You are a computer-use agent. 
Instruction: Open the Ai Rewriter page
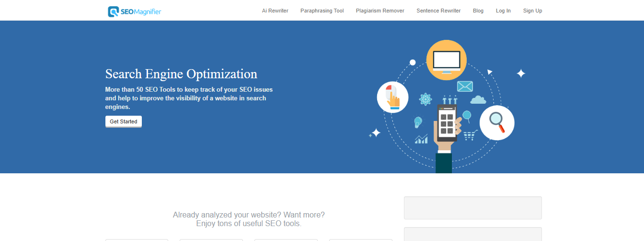(x=275, y=11)
